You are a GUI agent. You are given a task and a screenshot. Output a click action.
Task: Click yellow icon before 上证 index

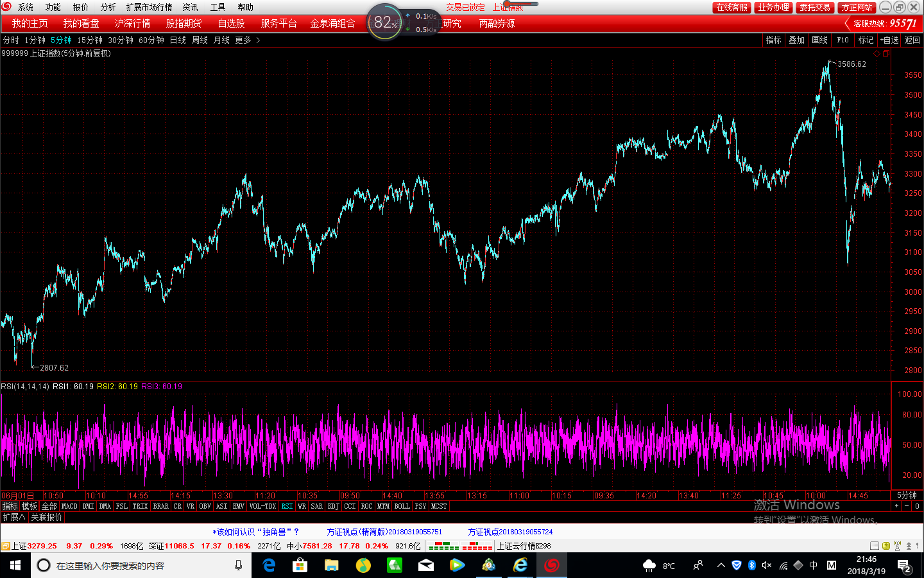tap(5, 546)
